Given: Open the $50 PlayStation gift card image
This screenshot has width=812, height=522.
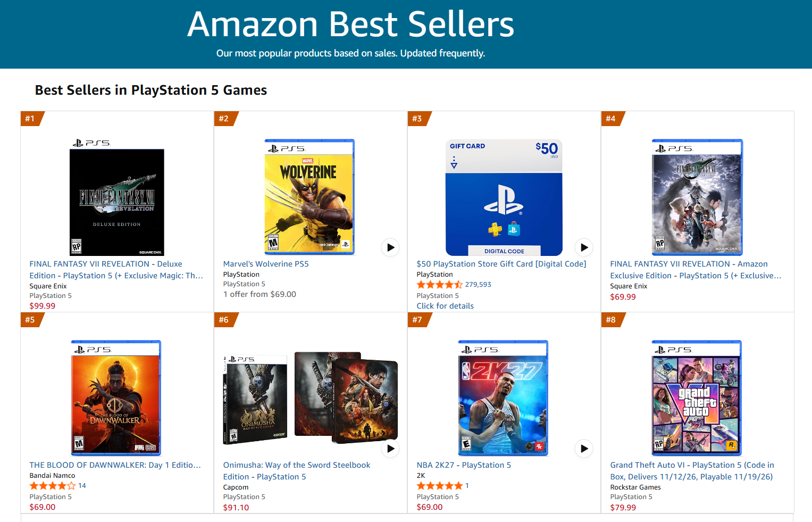Looking at the screenshot, I should pyautogui.click(x=504, y=197).
